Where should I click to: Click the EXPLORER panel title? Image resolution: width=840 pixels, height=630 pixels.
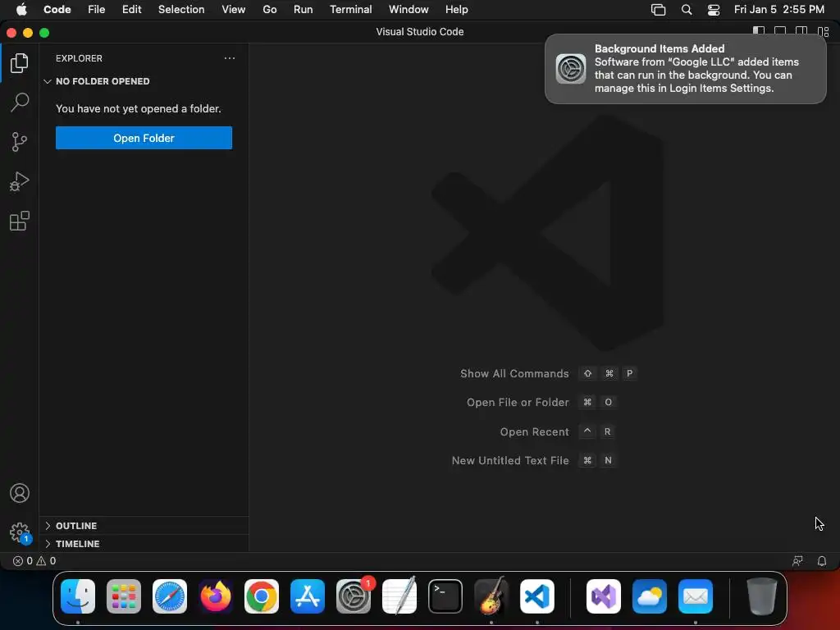point(79,58)
